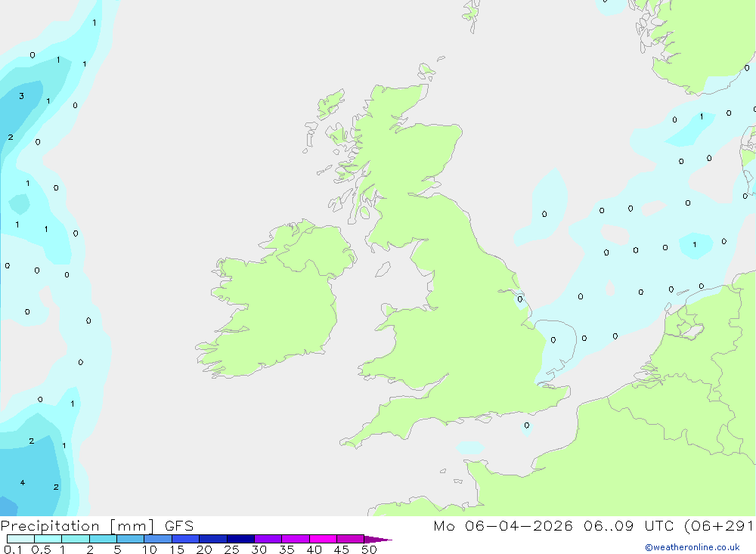Click the "GFS" model label
The image size is (756, 554).
tap(179, 526)
